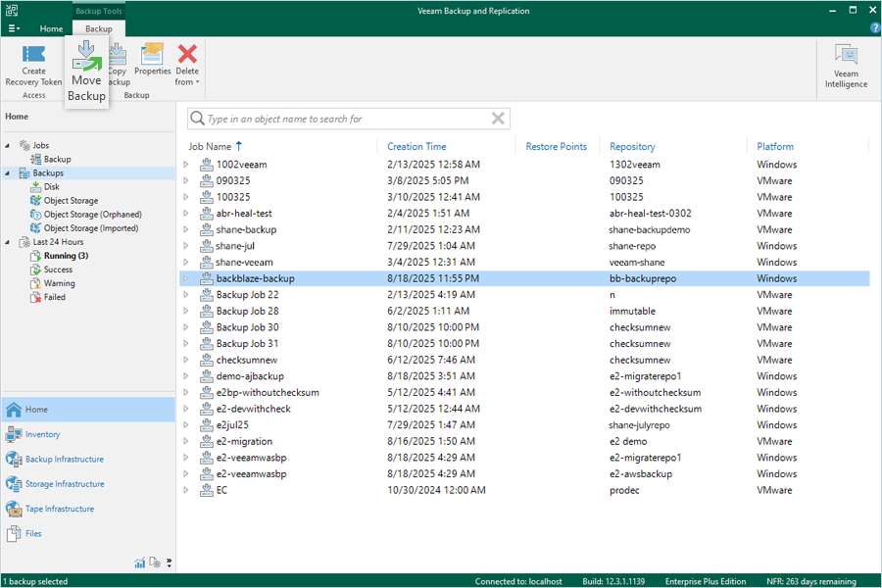The width and height of the screenshot is (882, 588).
Task: Select the Backup Job 30 icon
Action: click(x=207, y=327)
